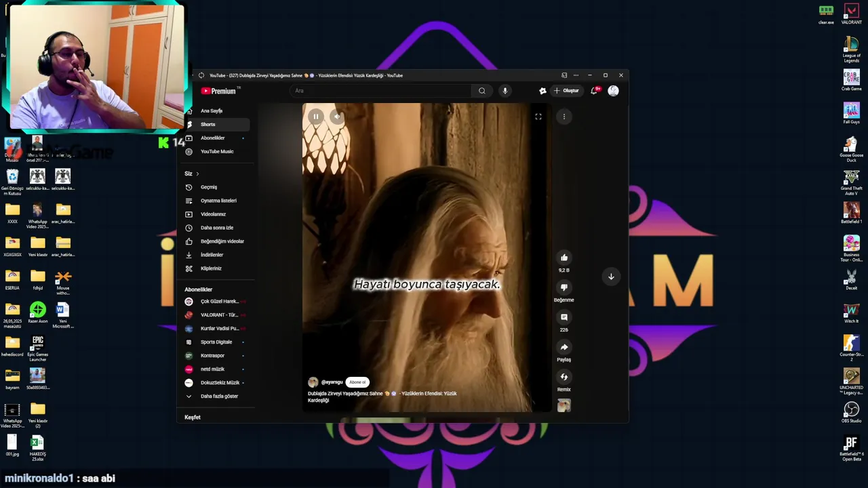The width and height of the screenshot is (868, 488).
Task: Open League of Legends desktop shortcut
Action: coord(851,49)
